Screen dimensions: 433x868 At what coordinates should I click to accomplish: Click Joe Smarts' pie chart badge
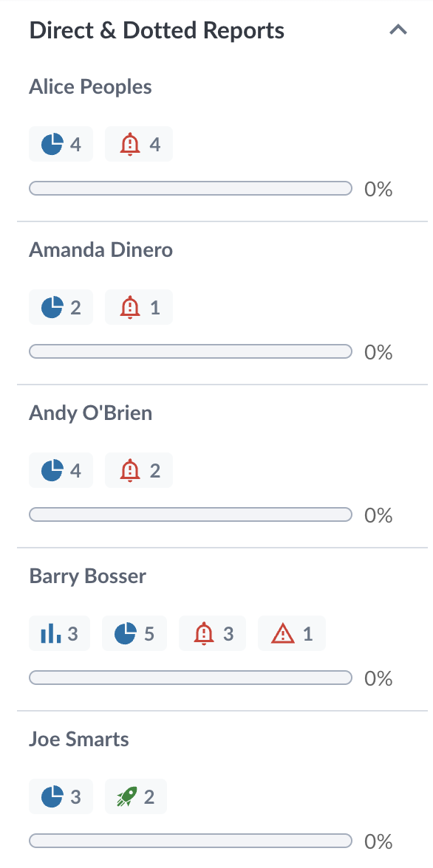tap(61, 796)
